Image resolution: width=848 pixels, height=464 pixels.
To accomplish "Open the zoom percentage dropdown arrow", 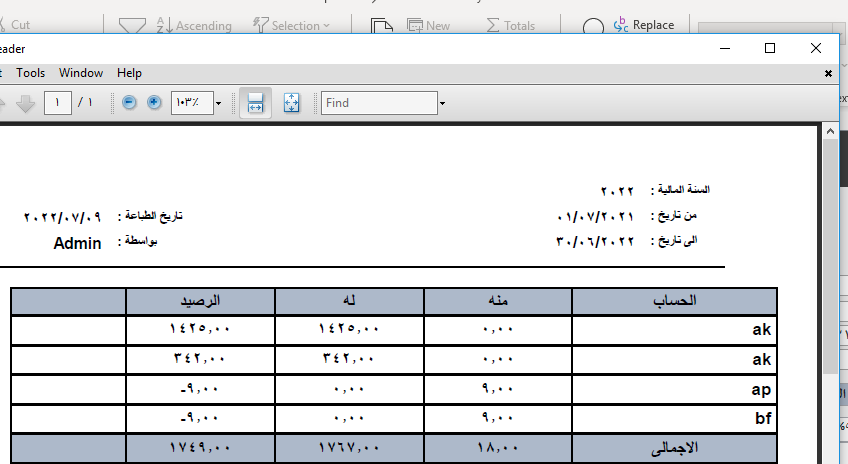I will coord(218,103).
